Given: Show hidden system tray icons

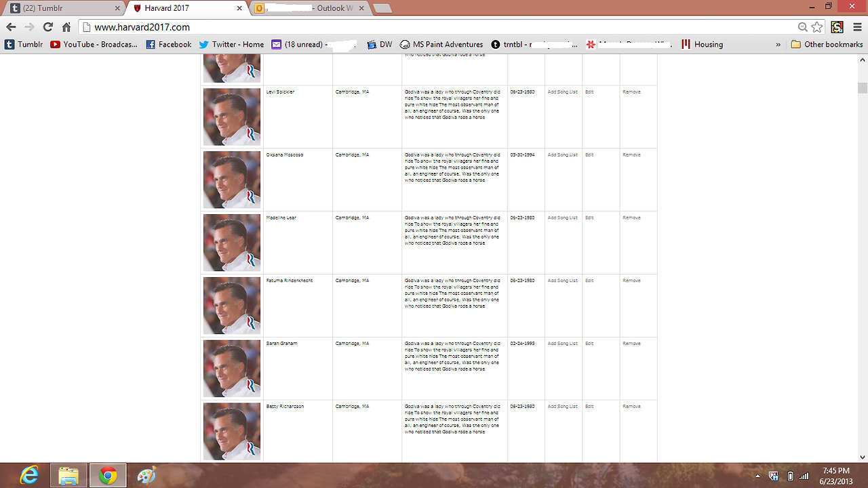Looking at the screenshot, I should (x=757, y=476).
